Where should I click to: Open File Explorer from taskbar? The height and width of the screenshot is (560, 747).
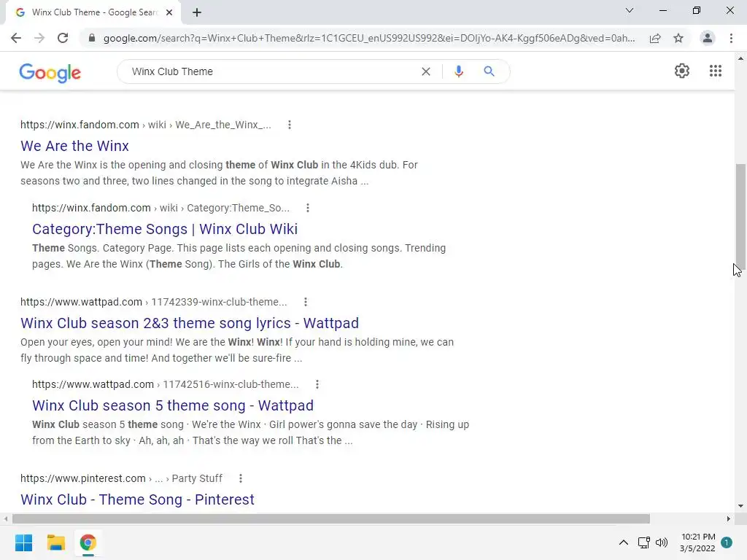(55, 542)
